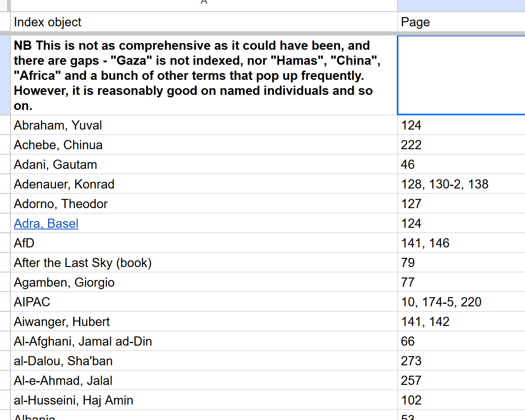The width and height of the screenshot is (525, 420).
Task: Select the Aiwanger, Hubert cell
Action: pyautogui.click(x=203, y=322)
